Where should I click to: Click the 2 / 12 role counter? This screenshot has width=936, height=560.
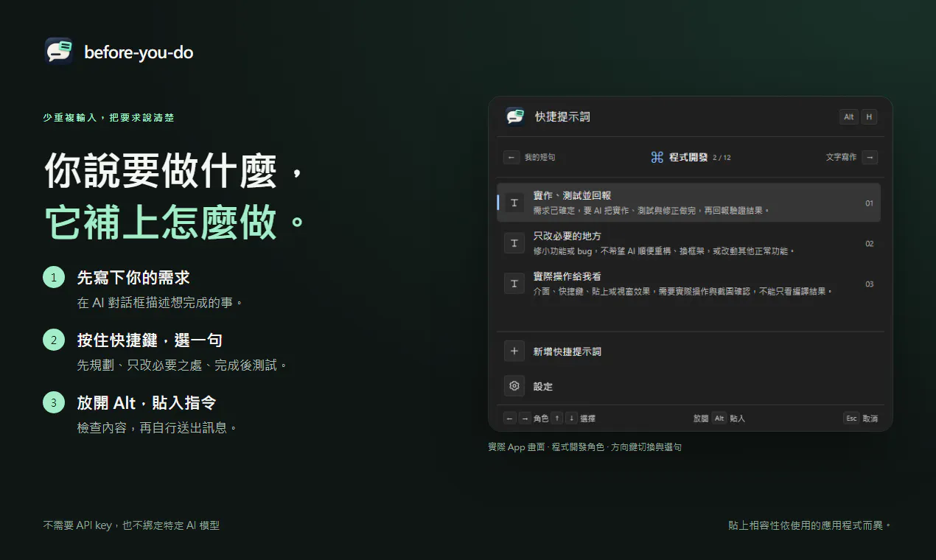pyautogui.click(x=722, y=158)
